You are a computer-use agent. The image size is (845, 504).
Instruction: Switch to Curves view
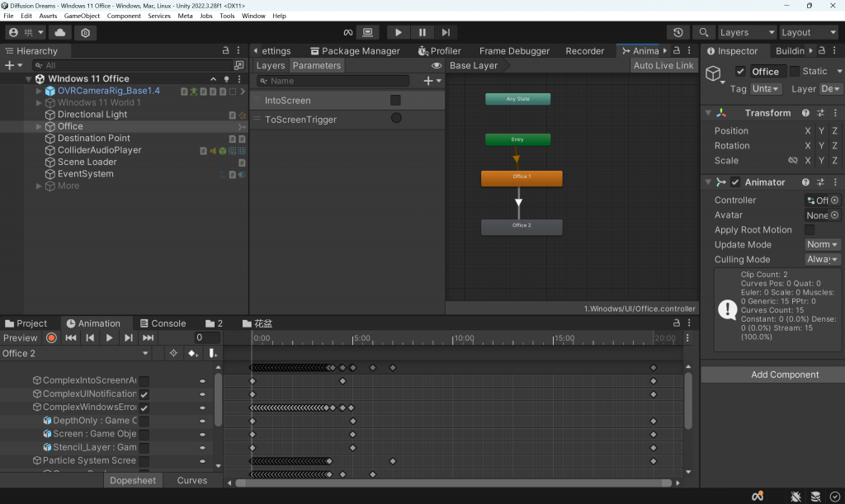point(191,480)
